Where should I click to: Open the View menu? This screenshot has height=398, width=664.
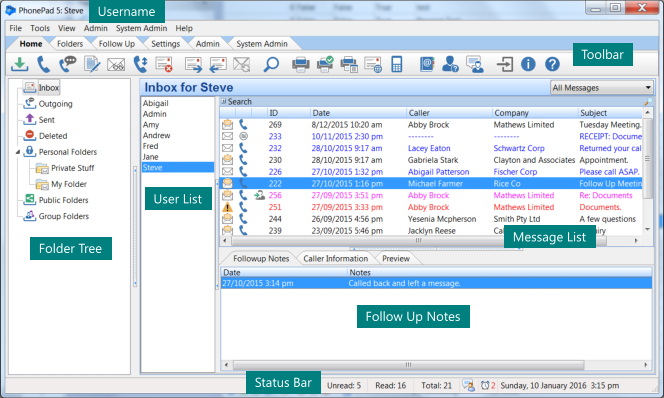click(x=66, y=28)
